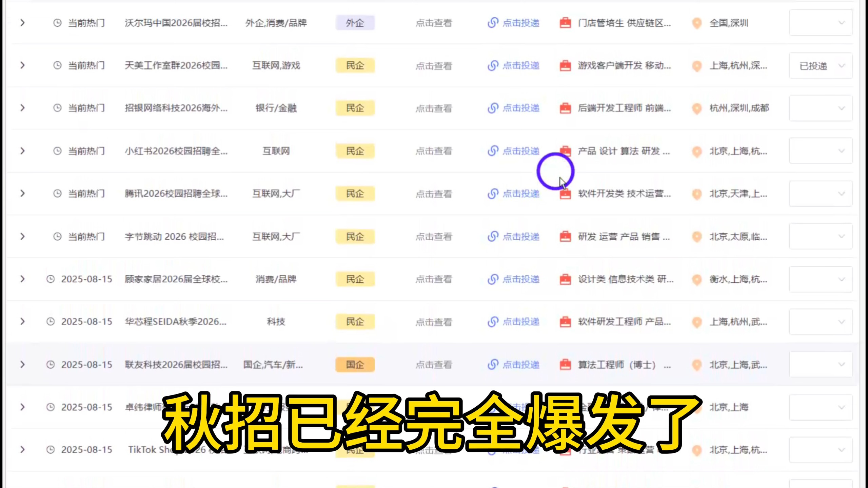Click the location pin beside 衡水,上海
Image resolution: width=868 pixels, height=488 pixels.
tap(697, 279)
